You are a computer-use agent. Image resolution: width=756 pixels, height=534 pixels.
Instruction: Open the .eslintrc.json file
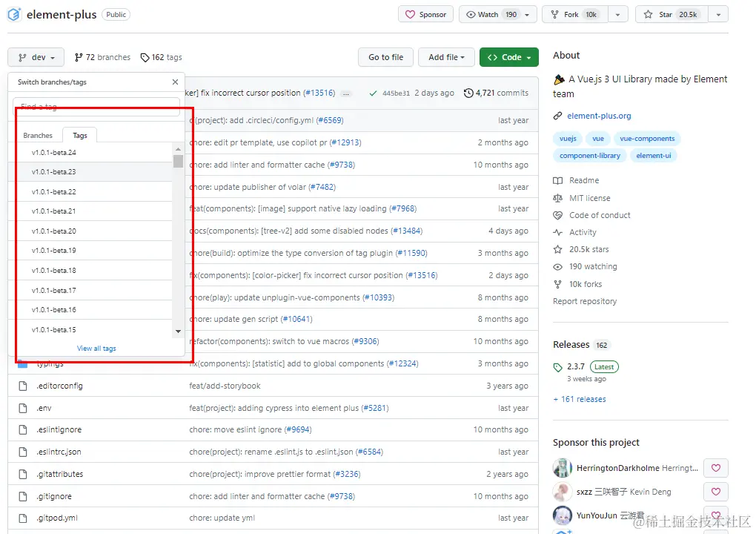tap(59, 452)
